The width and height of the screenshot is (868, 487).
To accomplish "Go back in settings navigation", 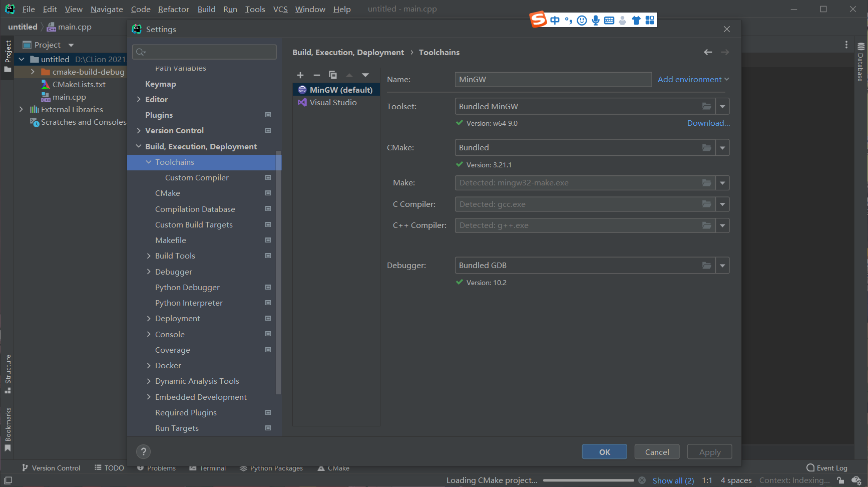I will (x=708, y=52).
